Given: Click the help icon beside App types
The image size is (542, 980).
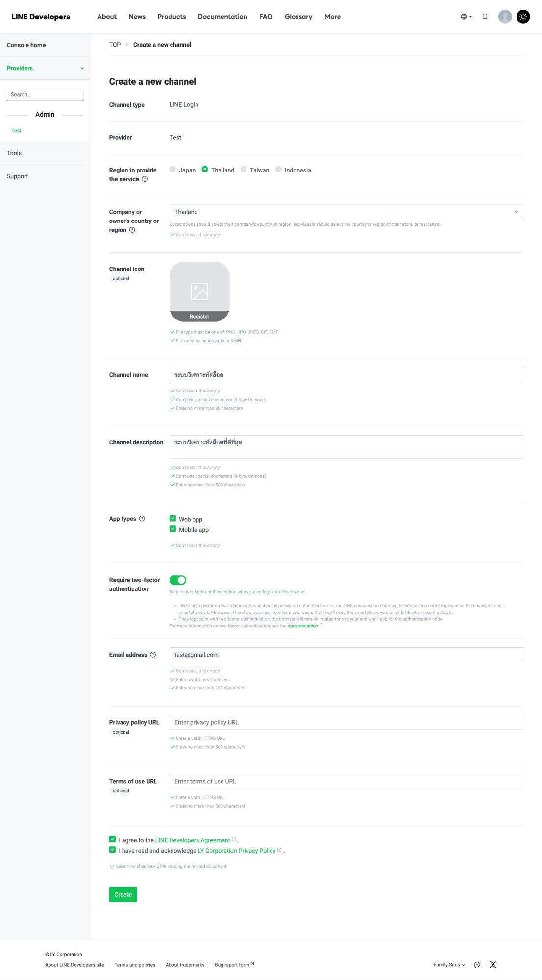Looking at the screenshot, I should (142, 518).
